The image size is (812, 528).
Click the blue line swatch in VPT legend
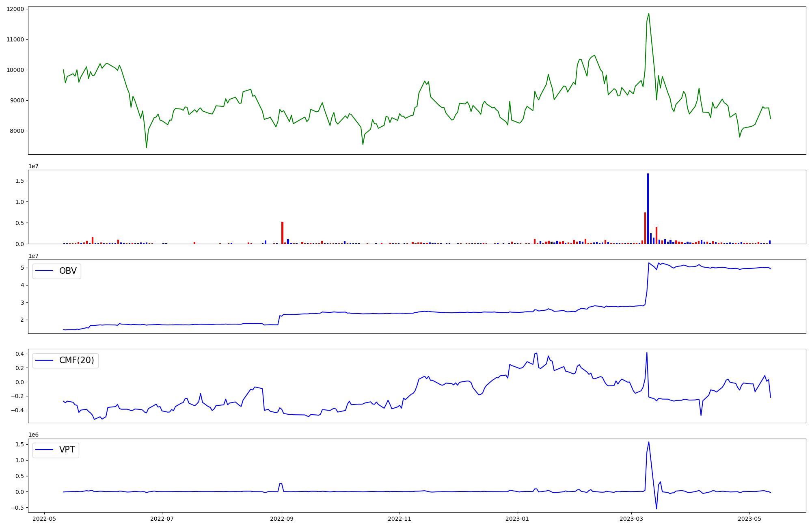click(45, 450)
